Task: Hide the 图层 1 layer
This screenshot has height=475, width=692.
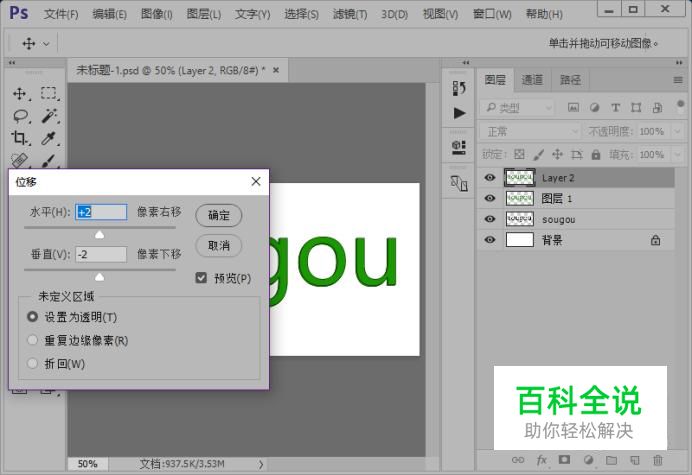Action: point(489,198)
